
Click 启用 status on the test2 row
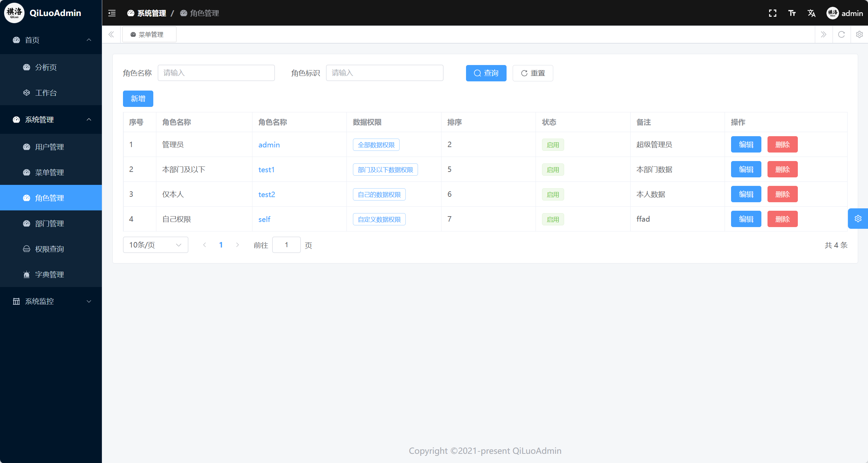pyautogui.click(x=553, y=194)
